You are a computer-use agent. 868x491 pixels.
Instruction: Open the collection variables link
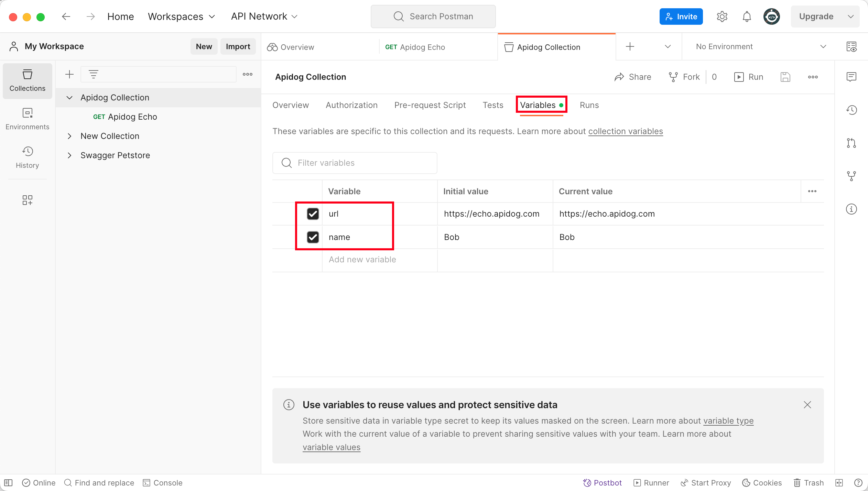click(626, 131)
